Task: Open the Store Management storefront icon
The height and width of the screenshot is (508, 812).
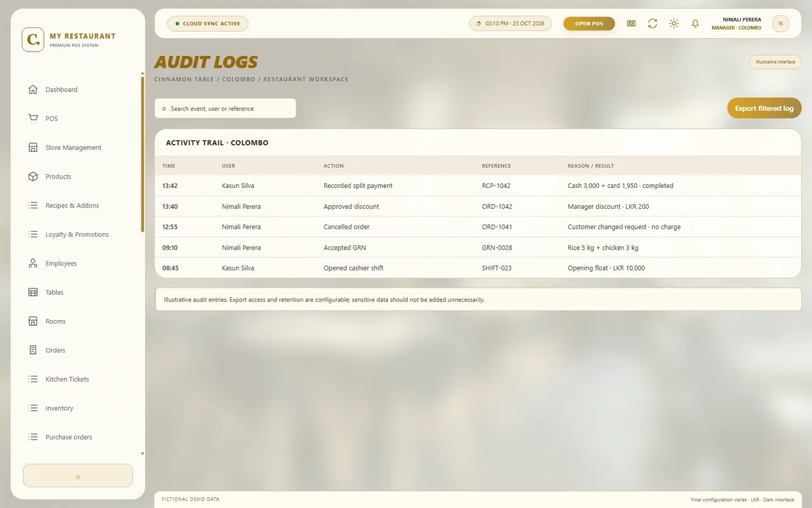Action: (x=33, y=147)
